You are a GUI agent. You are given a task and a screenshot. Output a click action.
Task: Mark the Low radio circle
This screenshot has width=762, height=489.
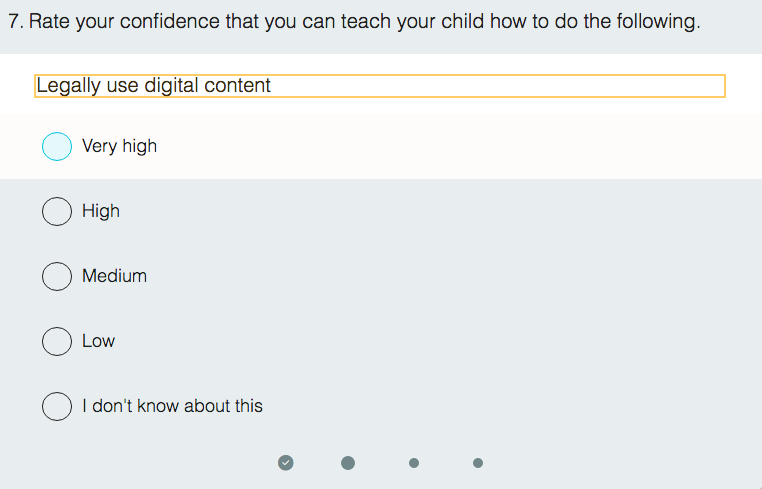pyautogui.click(x=57, y=341)
